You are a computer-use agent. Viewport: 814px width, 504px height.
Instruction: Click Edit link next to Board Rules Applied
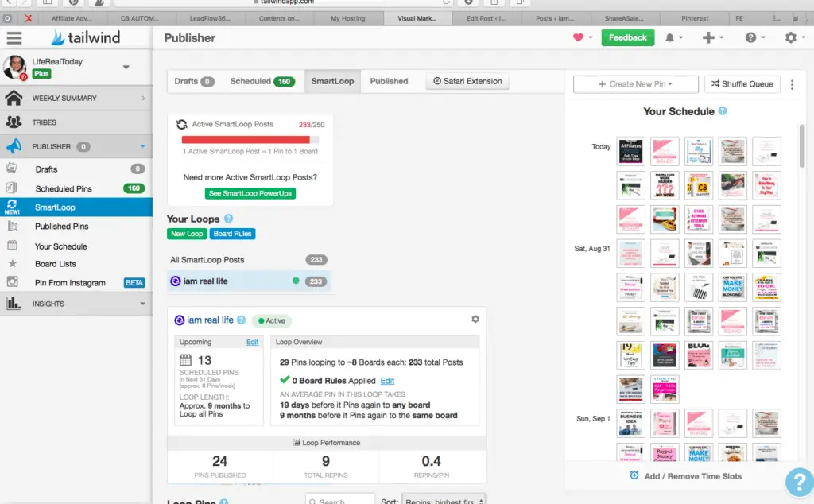(x=387, y=381)
